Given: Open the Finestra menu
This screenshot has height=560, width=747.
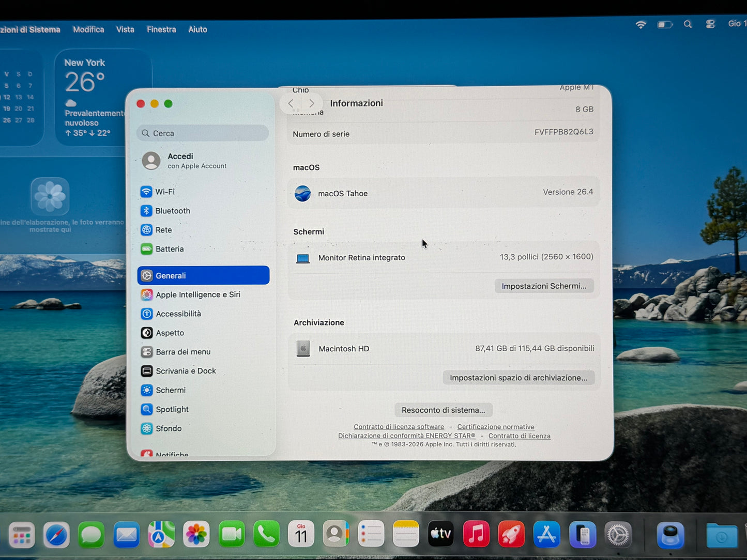Looking at the screenshot, I should [161, 29].
